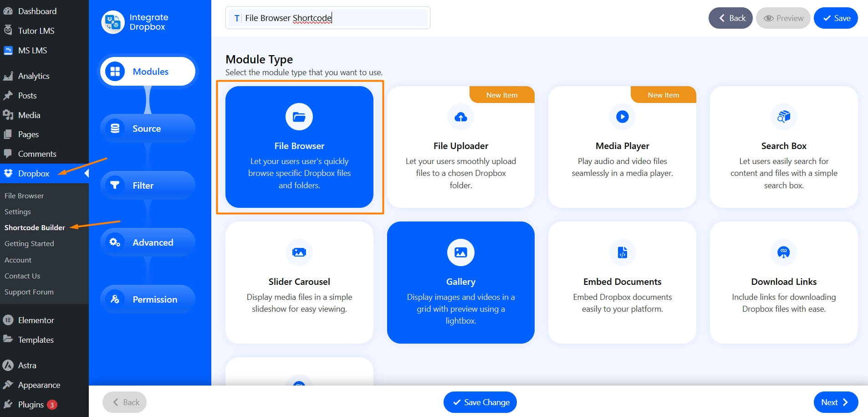The height and width of the screenshot is (417, 868).
Task: Click the File Browser folder icon
Action: 299,117
